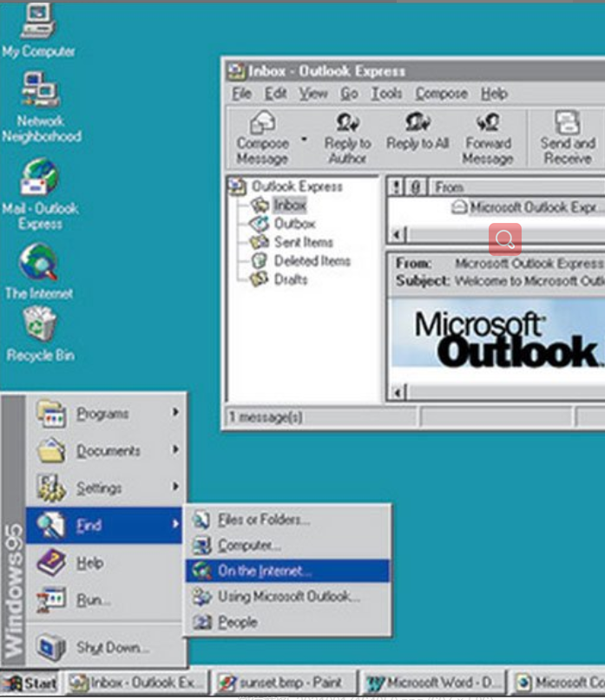This screenshot has width=605, height=700.
Task: Open the My Computer desktop icon
Action: click(x=38, y=31)
